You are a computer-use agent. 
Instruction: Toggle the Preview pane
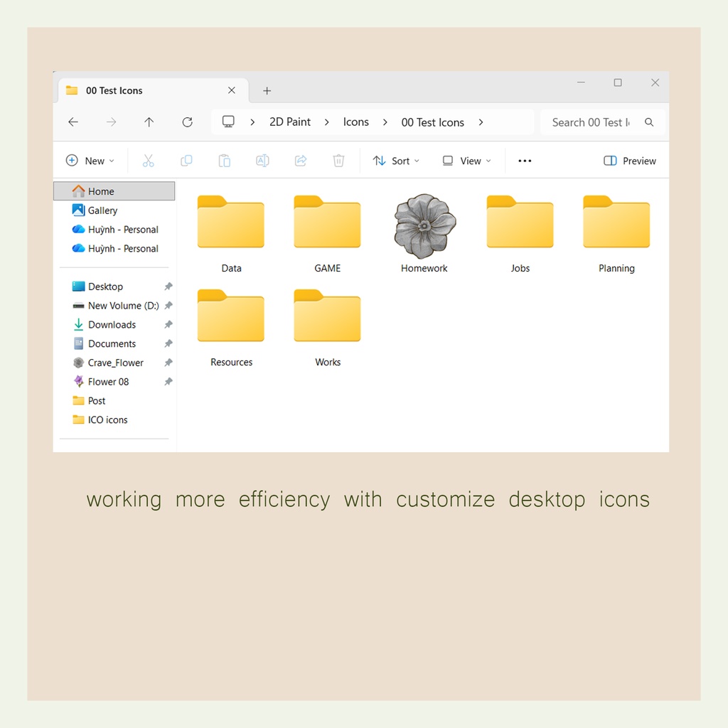pos(629,161)
